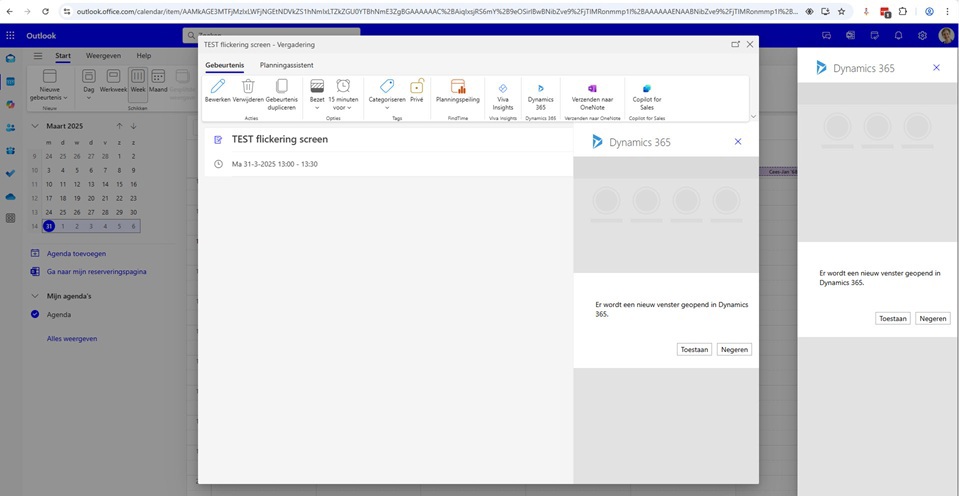Open Categoriseren tag dropdown

[387, 94]
